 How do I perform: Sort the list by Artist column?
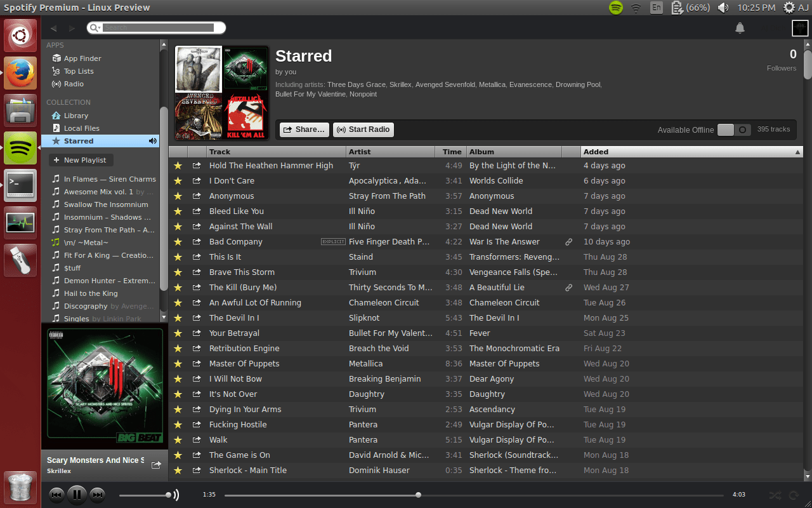[x=391, y=152]
